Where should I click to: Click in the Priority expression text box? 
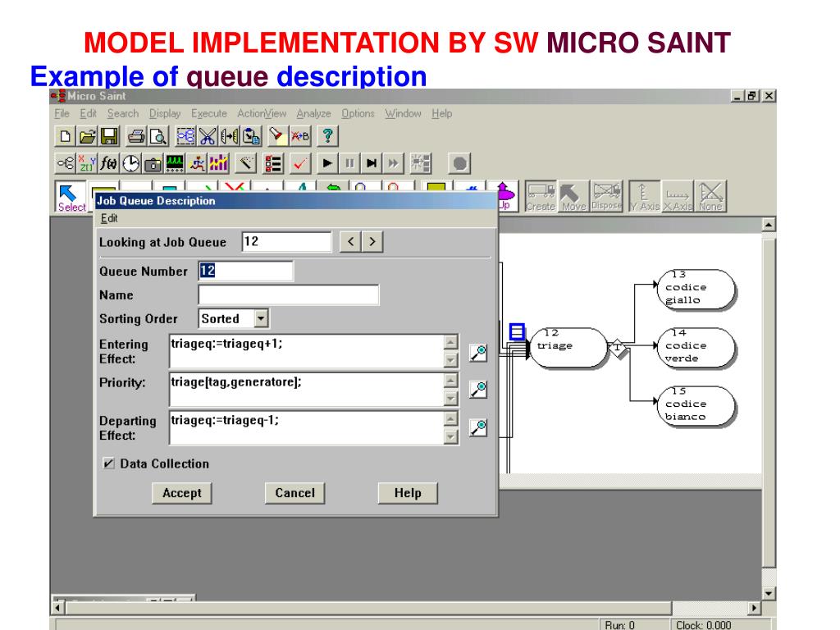pyautogui.click(x=307, y=390)
